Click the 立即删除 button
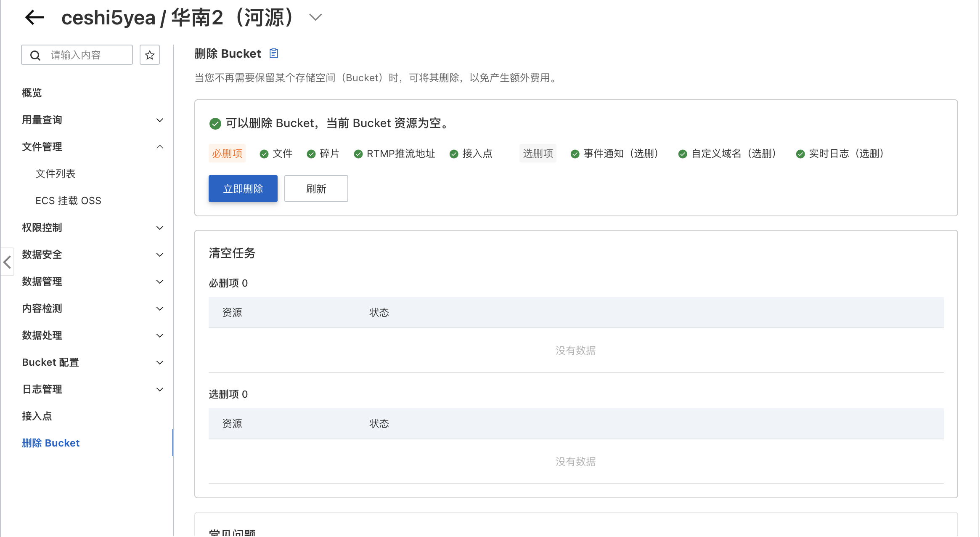 click(x=243, y=189)
